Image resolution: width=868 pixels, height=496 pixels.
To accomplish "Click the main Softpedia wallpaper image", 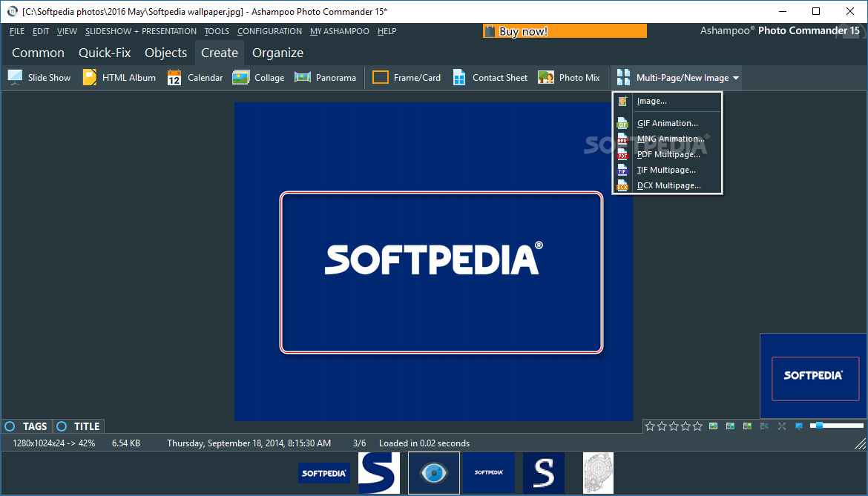I will [433, 262].
